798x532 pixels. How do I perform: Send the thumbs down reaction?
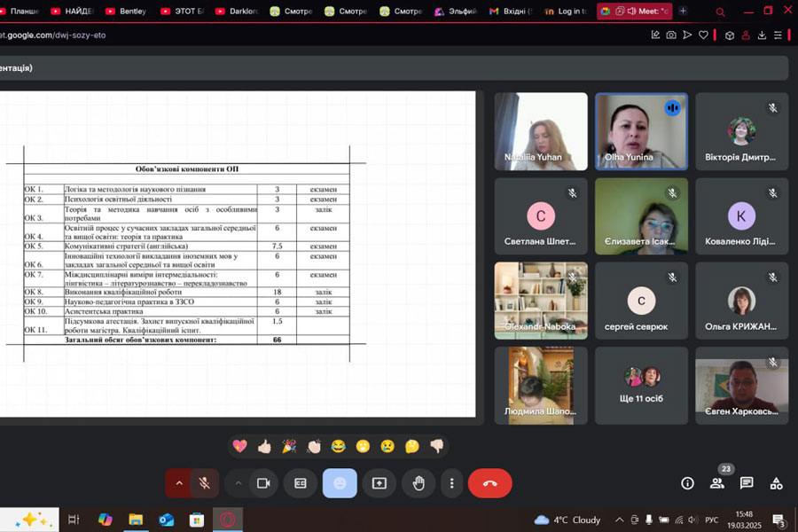436,446
